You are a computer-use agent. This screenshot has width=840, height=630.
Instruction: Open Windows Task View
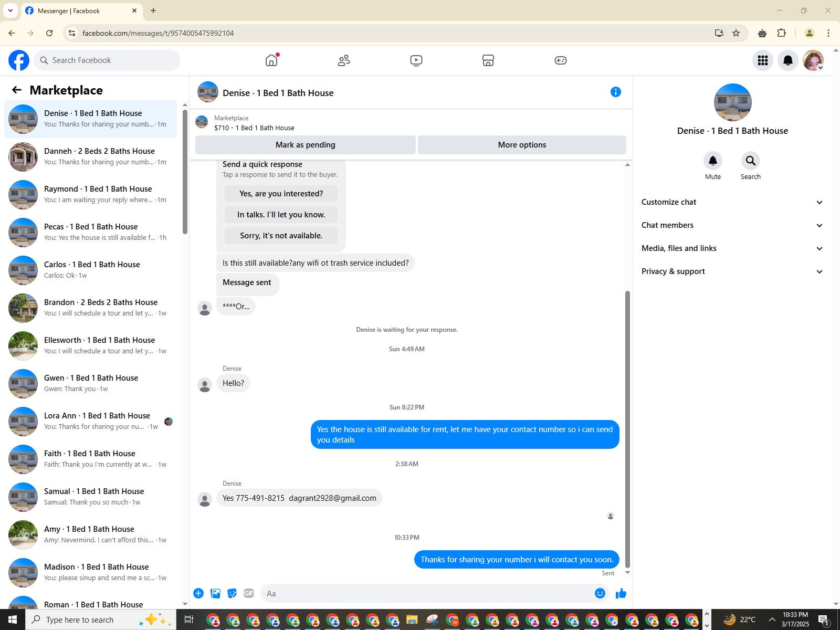click(x=189, y=619)
